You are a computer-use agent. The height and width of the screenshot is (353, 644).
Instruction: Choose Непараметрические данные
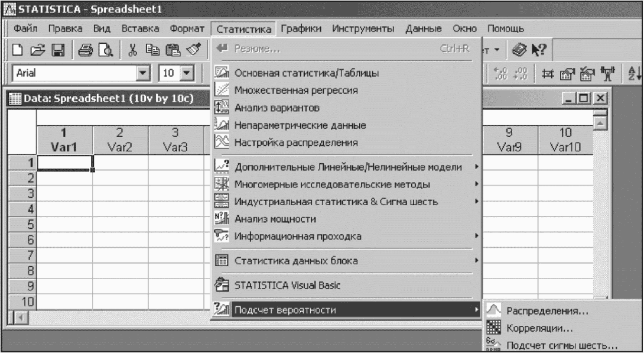click(346, 125)
